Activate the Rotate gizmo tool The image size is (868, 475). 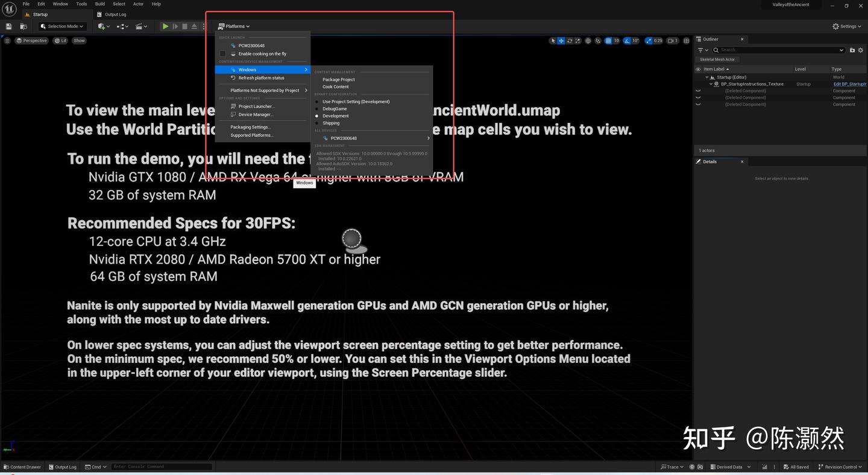click(x=570, y=41)
